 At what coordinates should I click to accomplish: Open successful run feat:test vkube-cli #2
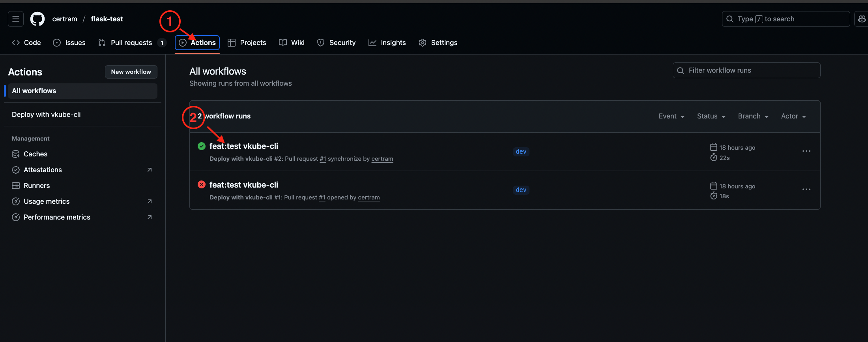pyautogui.click(x=244, y=146)
